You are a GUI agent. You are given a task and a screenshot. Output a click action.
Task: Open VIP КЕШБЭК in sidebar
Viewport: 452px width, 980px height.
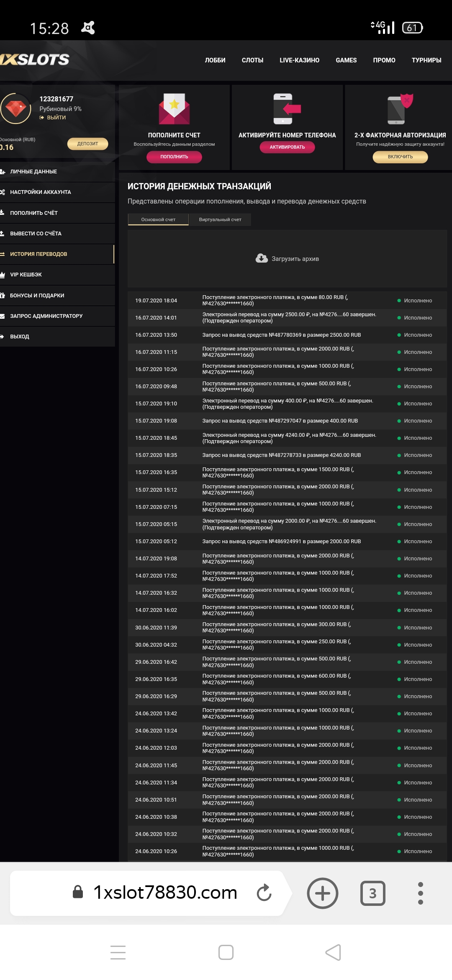click(x=26, y=275)
